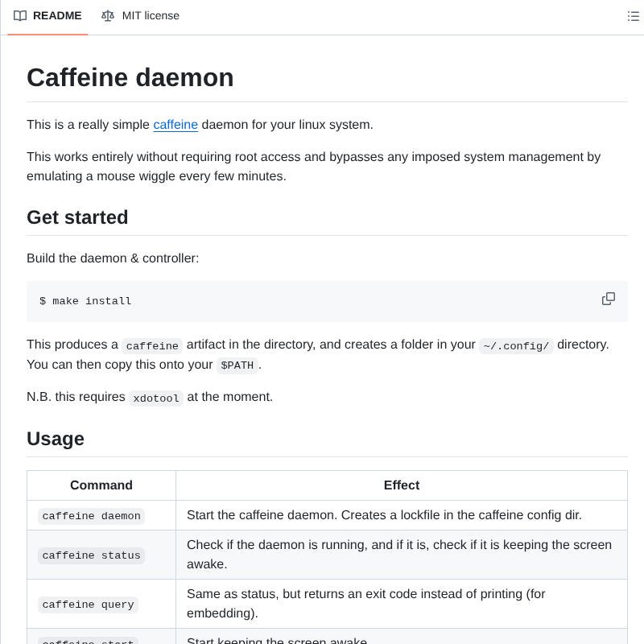
Task: Click the inline $PATH code snippet
Action: 237,365
